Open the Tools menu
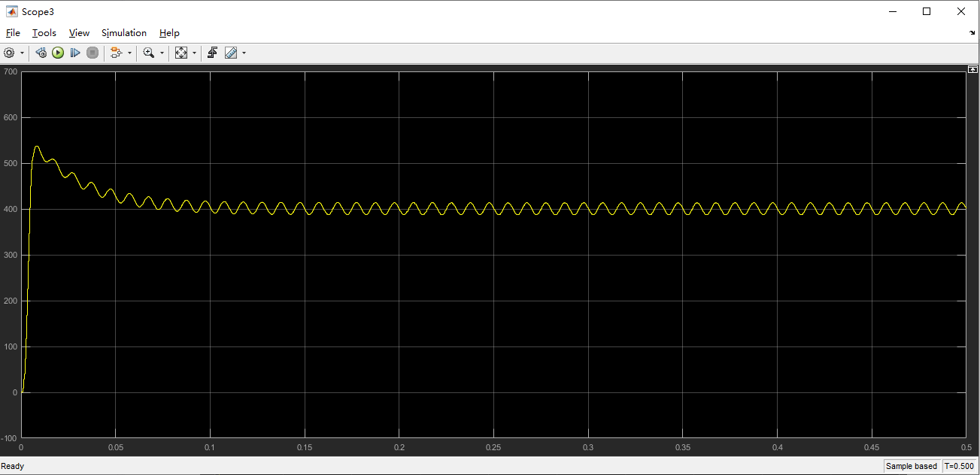The height and width of the screenshot is (475, 980). click(x=44, y=33)
